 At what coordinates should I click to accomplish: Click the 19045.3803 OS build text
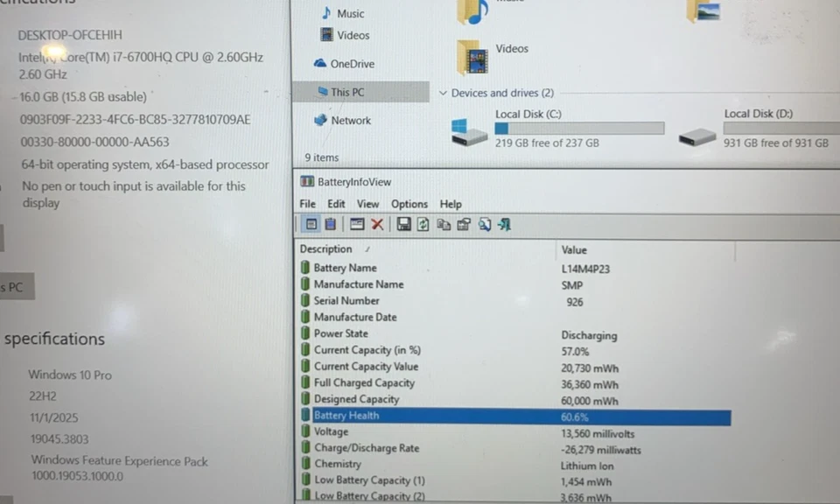(x=59, y=439)
